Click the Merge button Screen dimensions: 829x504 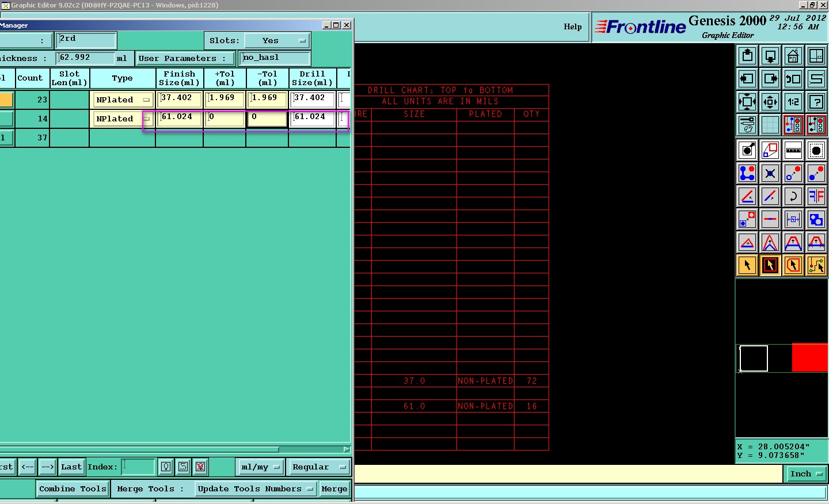click(x=334, y=488)
